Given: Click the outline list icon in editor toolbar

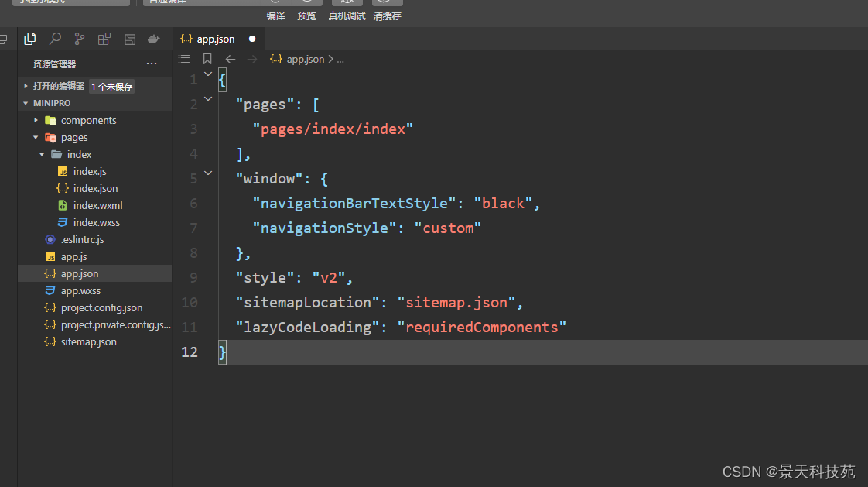Looking at the screenshot, I should coord(184,59).
